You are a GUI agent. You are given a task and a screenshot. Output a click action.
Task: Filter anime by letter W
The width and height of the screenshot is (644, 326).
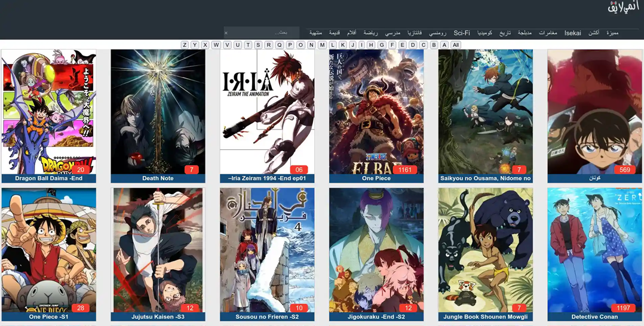point(216,45)
